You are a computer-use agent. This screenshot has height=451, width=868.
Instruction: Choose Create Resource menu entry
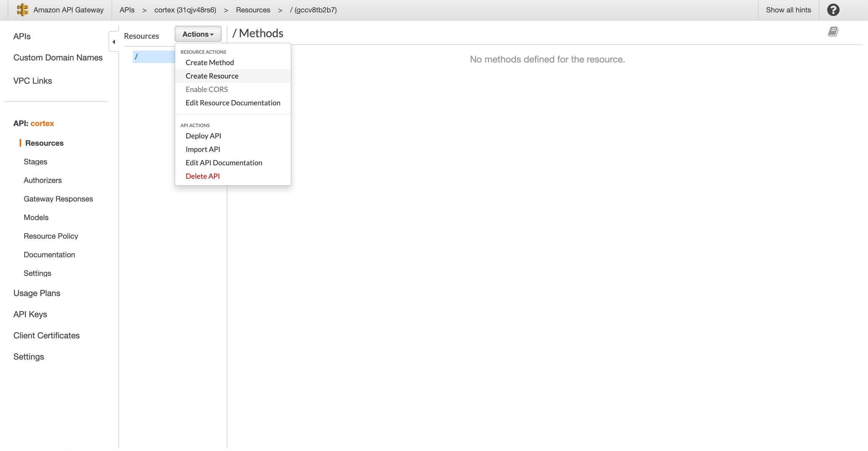pos(212,76)
